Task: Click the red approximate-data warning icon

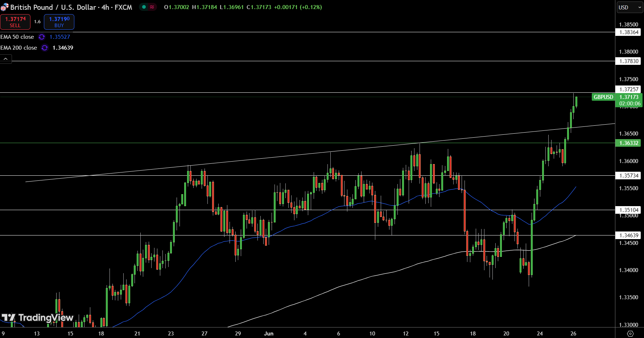Action: 152,7
